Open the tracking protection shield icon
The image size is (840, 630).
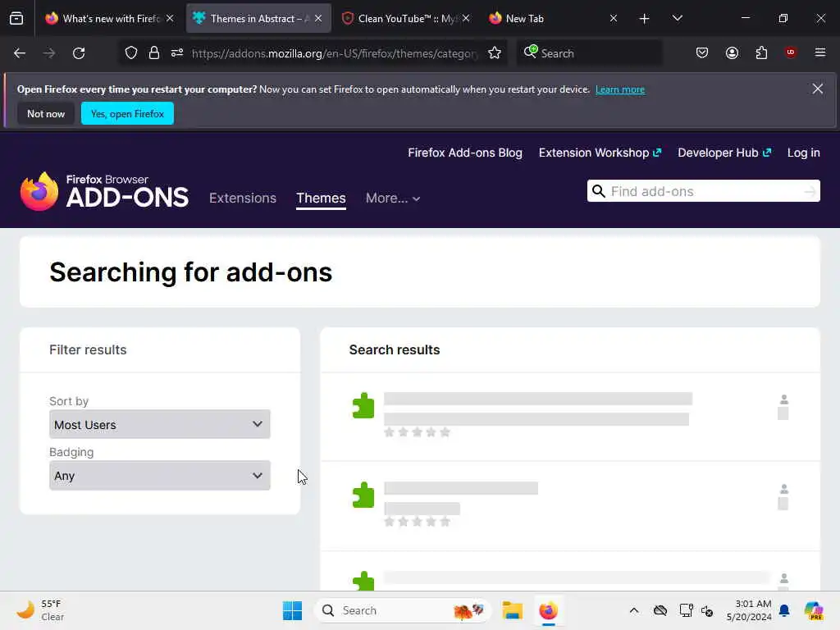(131, 53)
